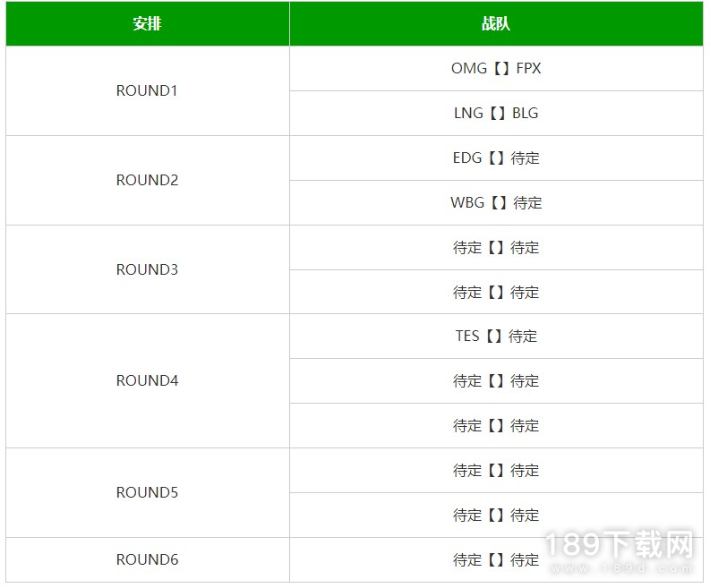
Task: Click the first ROUND3 待定 match cell
Action: 496,248
